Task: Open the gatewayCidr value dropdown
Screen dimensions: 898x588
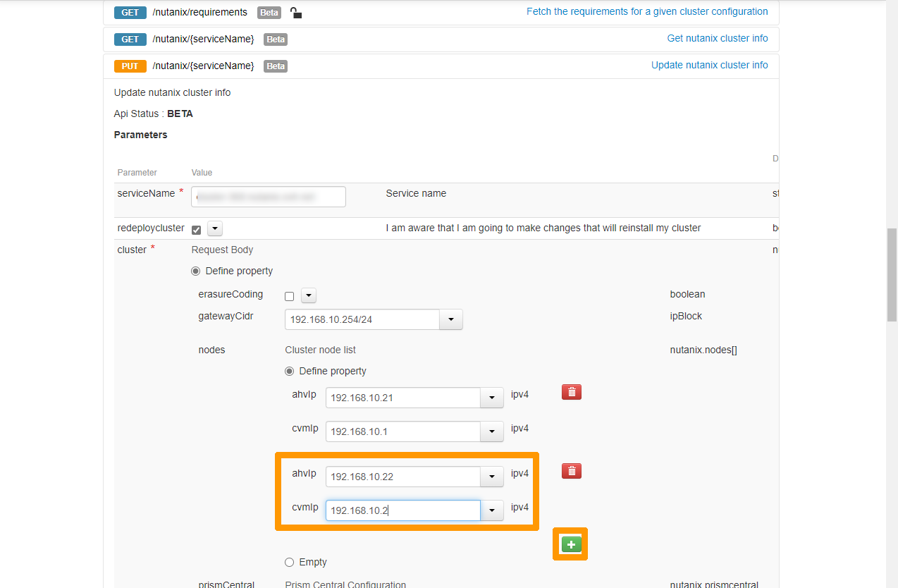Action: tap(450, 319)
